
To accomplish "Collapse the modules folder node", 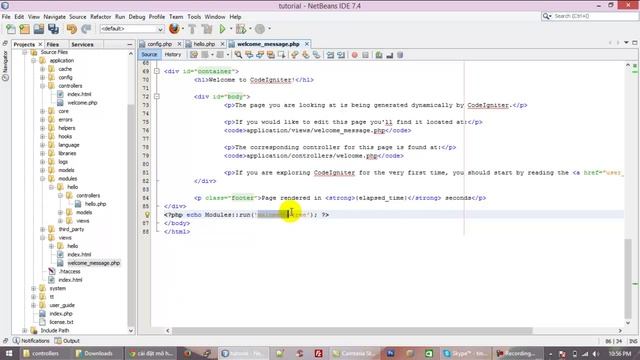I will tap(42, 179).
